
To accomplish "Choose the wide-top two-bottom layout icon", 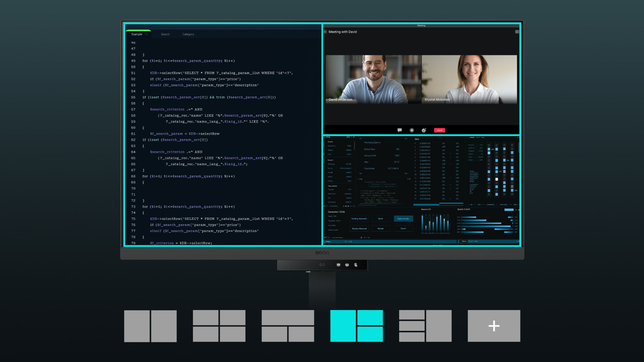I will point(288,326).
